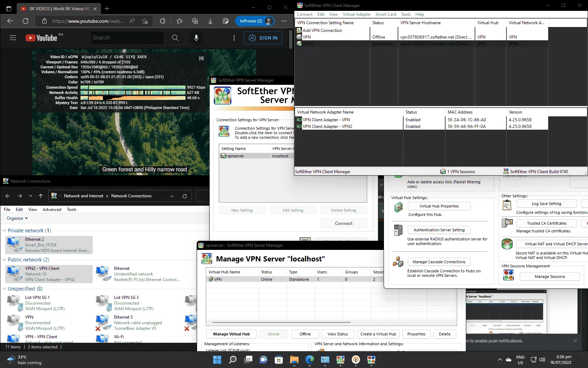Click the YouTube logo
Screen dimensions: 588x368
[x=41, y=38]
